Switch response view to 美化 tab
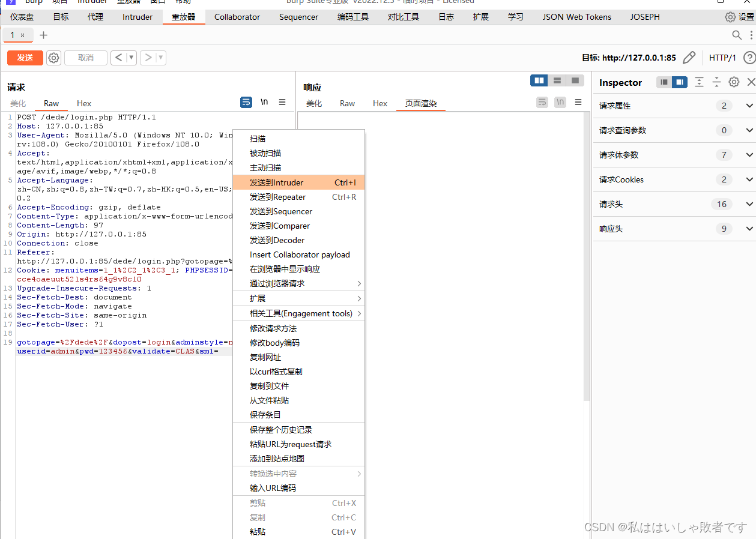Image resolution: width=756 pixels, height=539 pixels. (314, 103)
